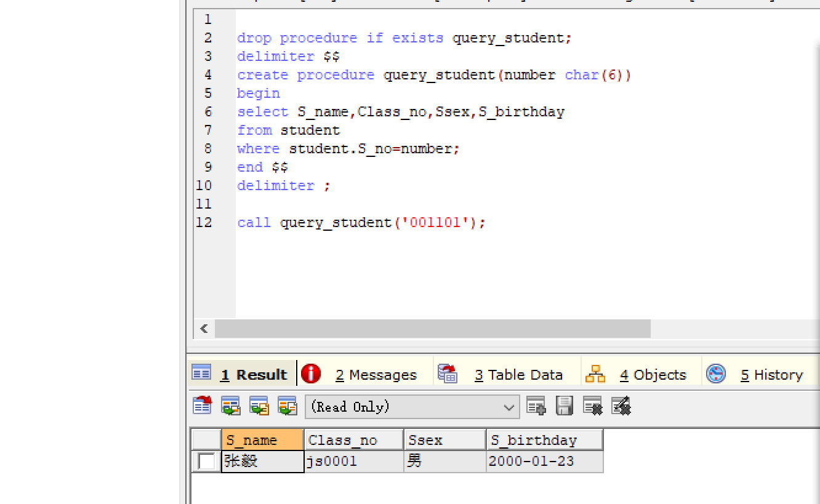
Task: Sort by the S_name column header
Action: [263, 440]
